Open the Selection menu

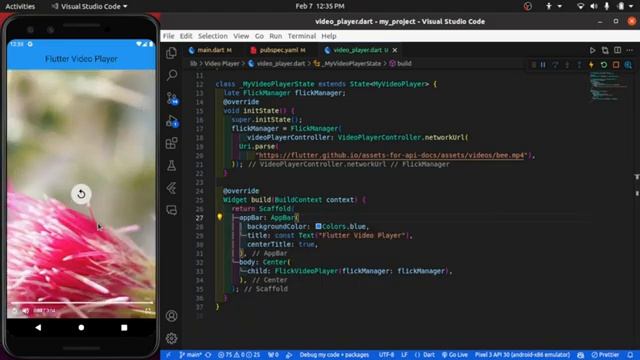[213, 36]
